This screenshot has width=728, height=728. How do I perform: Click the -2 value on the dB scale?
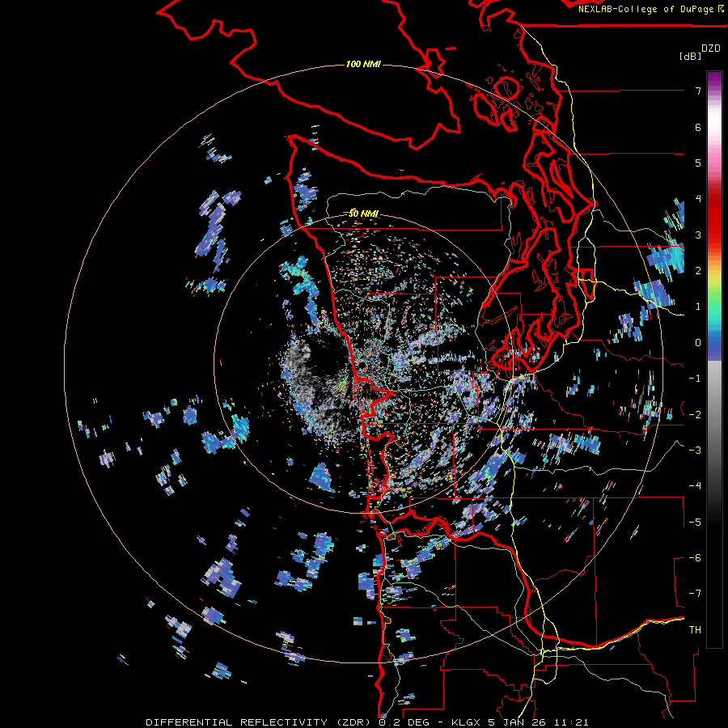(x=695, y=415)
